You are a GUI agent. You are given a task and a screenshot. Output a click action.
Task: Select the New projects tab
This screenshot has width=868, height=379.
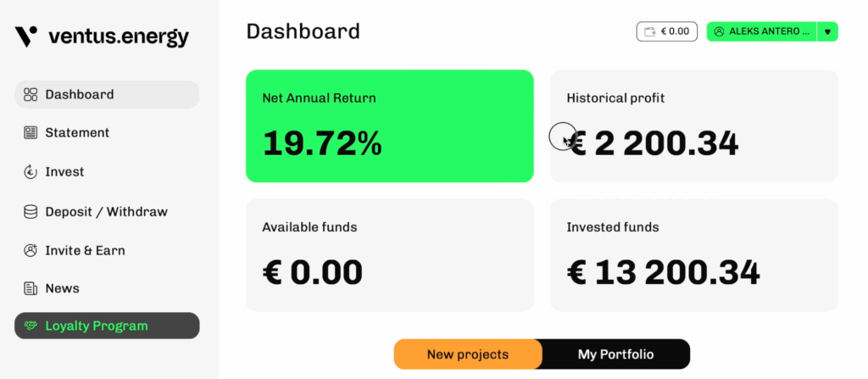[468, 354]
